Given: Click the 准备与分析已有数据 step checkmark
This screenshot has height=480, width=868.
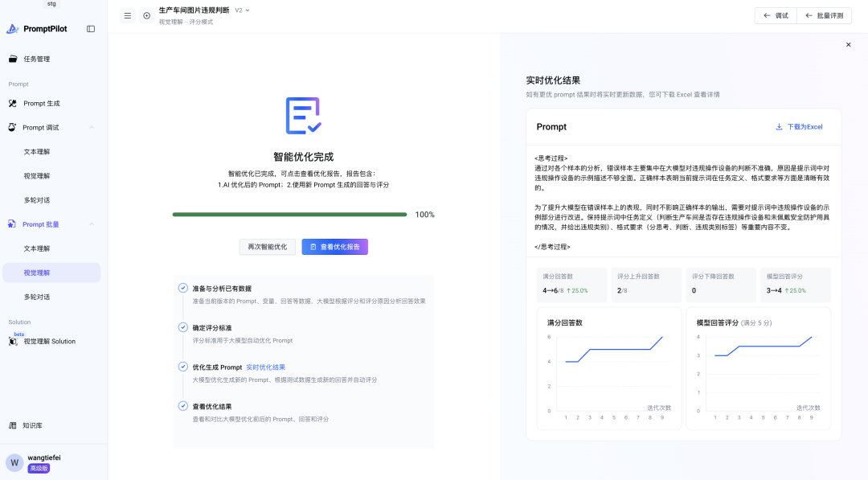Looking at the screenshot, I should coord(183,288).
